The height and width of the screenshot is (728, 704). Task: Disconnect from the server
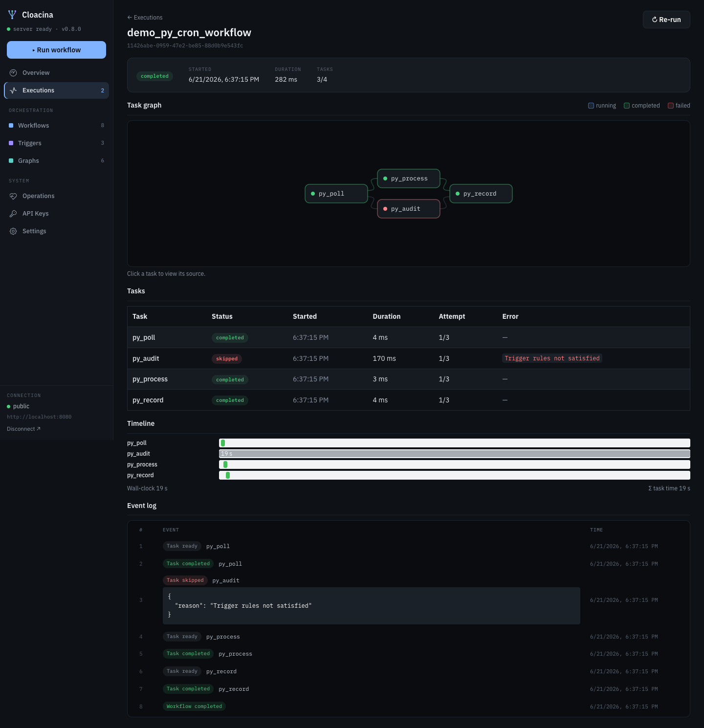click(x=23, y=429)
